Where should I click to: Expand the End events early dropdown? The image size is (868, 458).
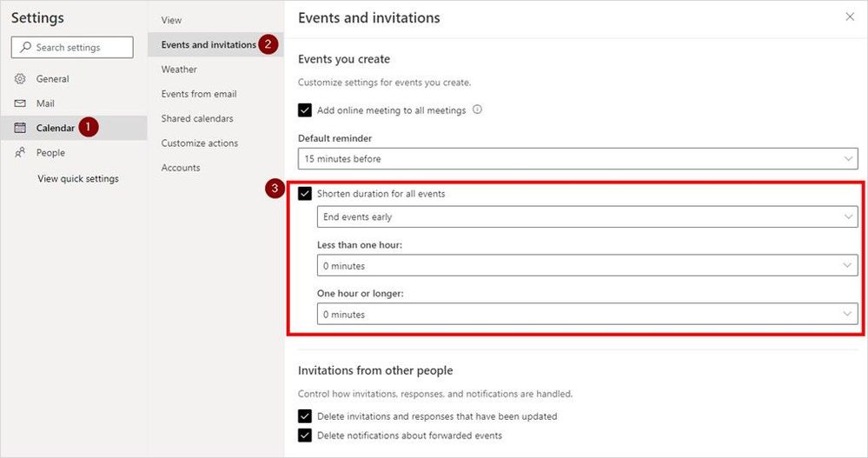[x=586, y=217]
